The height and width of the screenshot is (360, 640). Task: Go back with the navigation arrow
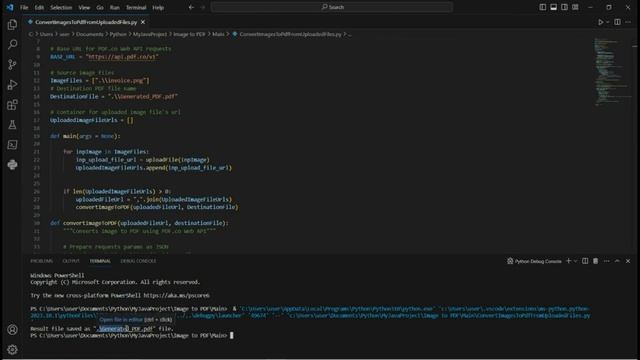coord(191,7)
